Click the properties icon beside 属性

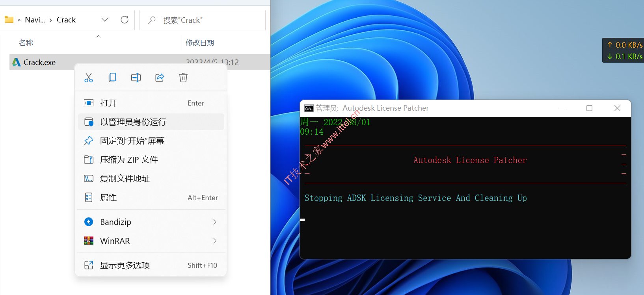89,197
